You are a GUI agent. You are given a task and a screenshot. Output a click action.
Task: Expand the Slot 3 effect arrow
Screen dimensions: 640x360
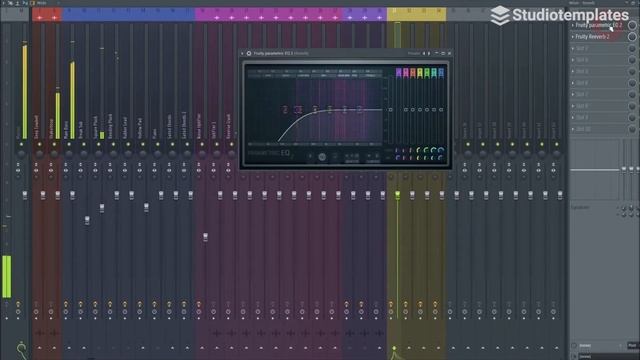point(573,49)
